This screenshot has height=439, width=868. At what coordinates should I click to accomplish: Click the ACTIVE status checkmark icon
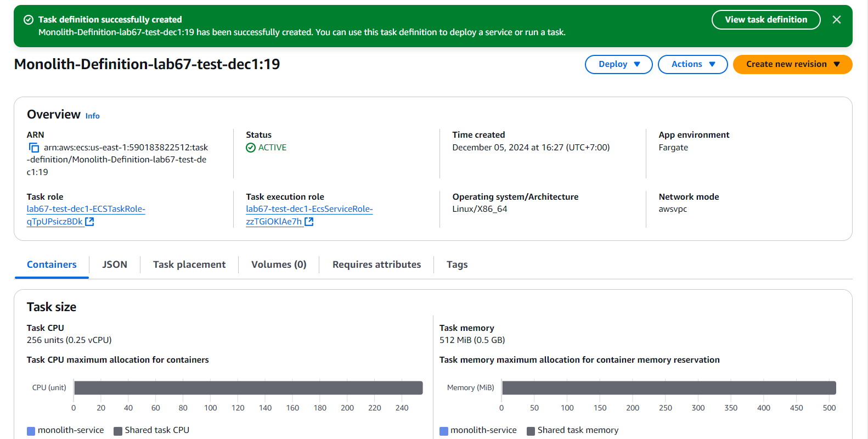[x=251, y=148]
